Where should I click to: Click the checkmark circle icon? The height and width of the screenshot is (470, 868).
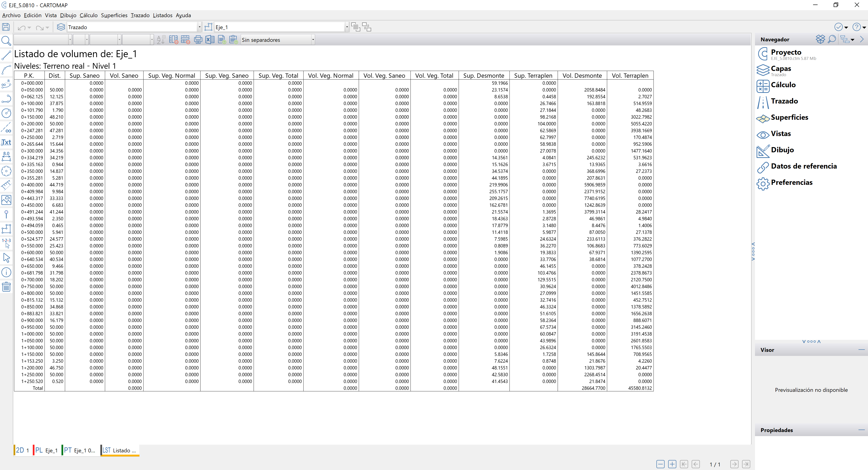[x=838, y=27]
